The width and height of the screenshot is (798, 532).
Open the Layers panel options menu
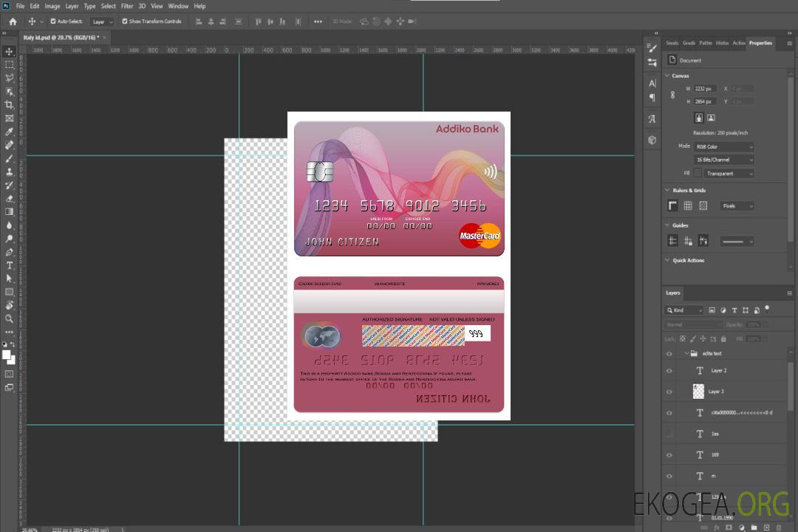point(789,293)
